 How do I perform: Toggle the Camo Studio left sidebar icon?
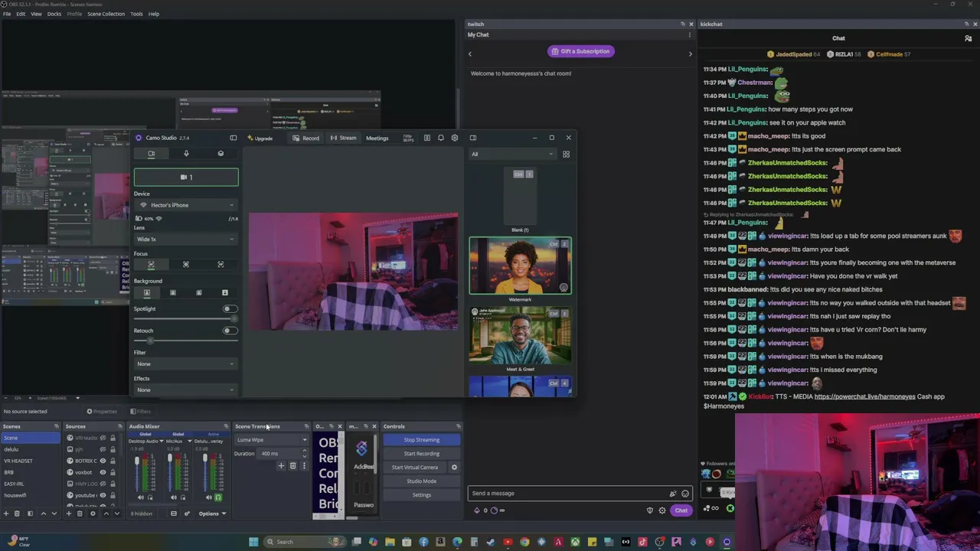[234, 138]
